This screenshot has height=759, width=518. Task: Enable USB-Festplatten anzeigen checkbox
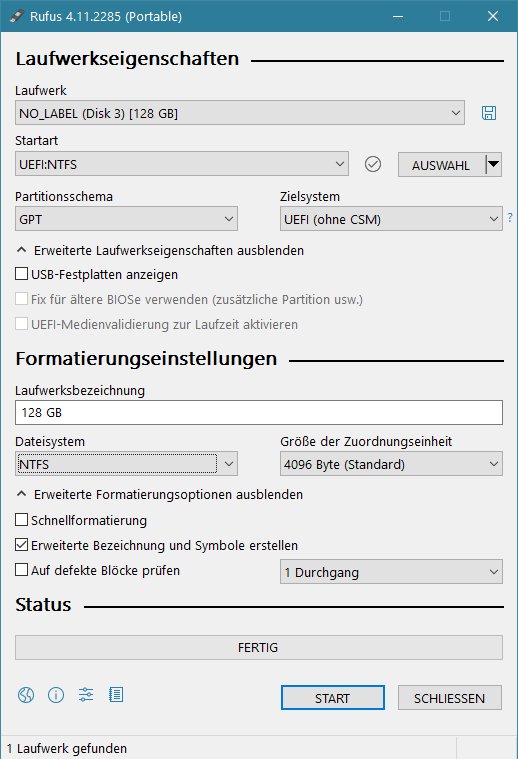tap(21, 274)
